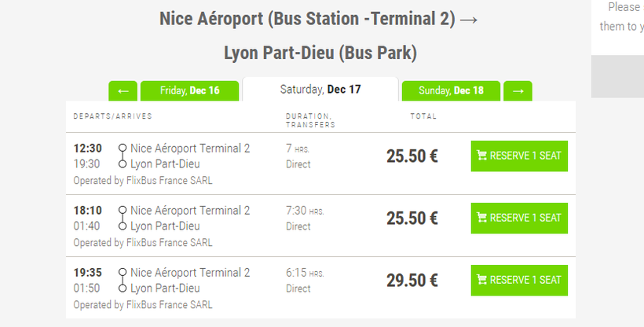Click FlixBus operator text under 12:30 trip
644x327 pixels.
click(x=143, y=180)
